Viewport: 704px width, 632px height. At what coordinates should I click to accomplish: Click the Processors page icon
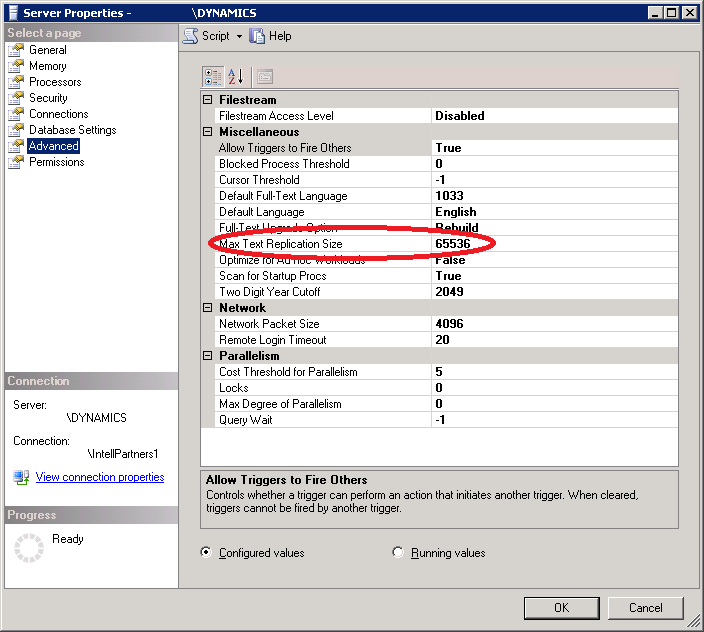coord(16,82)
